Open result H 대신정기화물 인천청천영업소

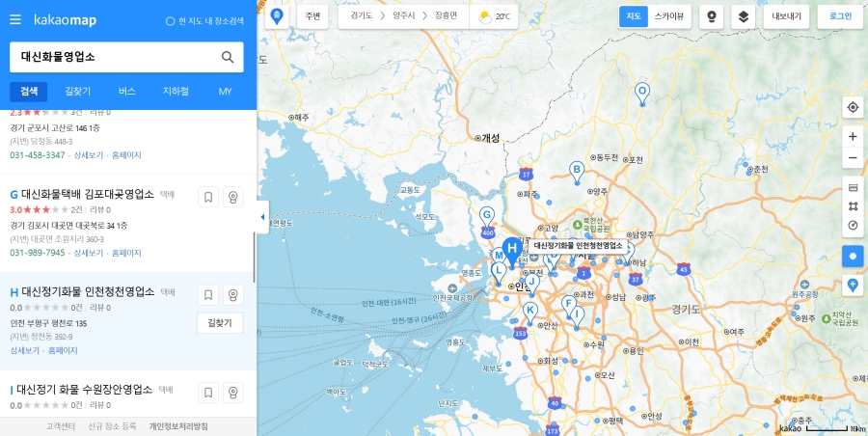coord(88,292)
